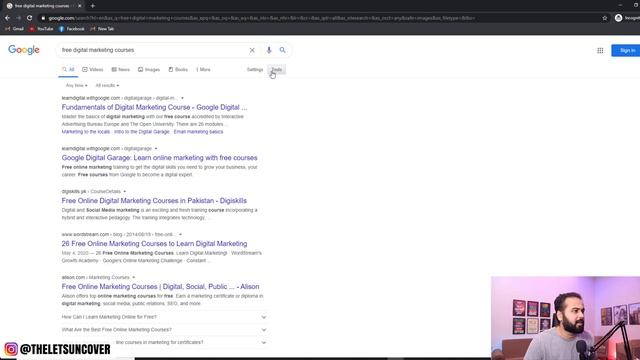Image resolution: width=640 pixels, height=360 pixels.
Task: Open YouTube bookmark
Action: (41, 29)
